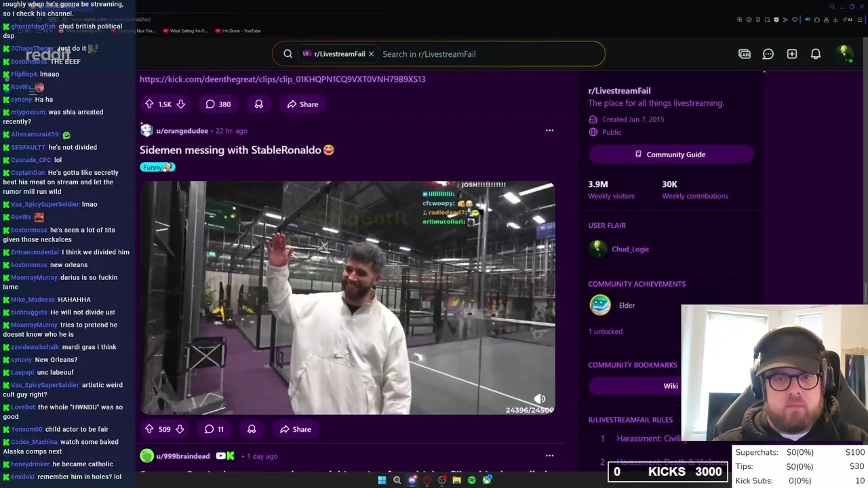Open the Sidemen post's 11 comments
Viewport: 868px width, 488px height.
click(x=214, y=429)
